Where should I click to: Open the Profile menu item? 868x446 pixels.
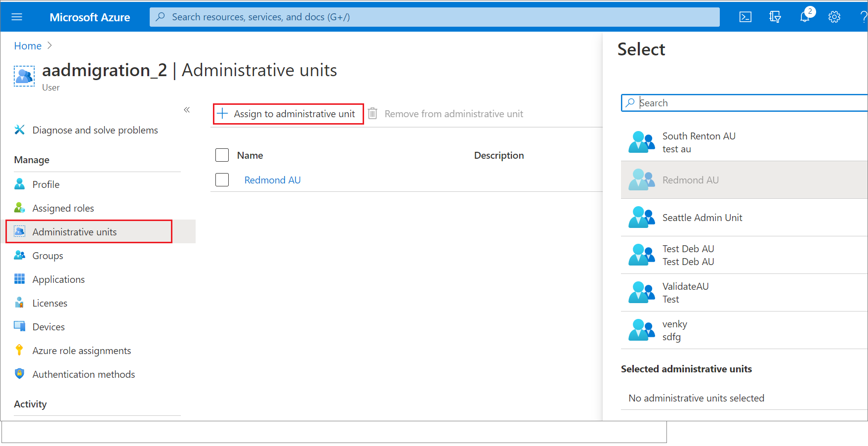(x=46, y=184)
